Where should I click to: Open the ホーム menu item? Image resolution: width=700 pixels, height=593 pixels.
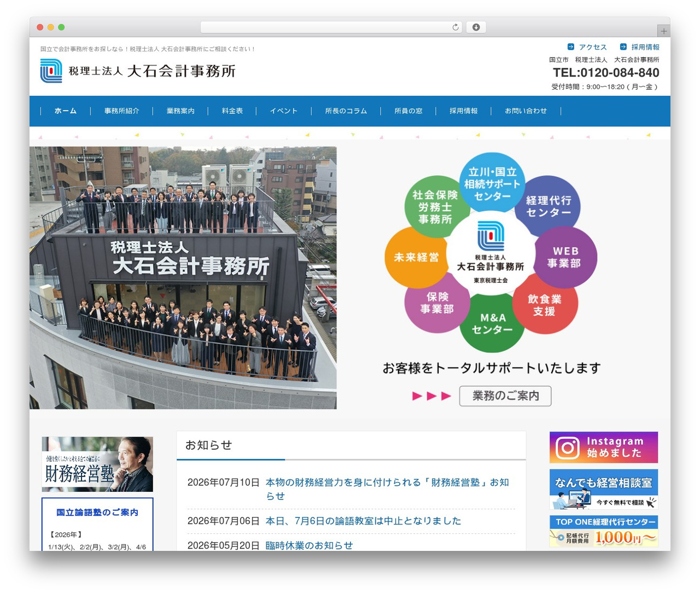(66, 111)
